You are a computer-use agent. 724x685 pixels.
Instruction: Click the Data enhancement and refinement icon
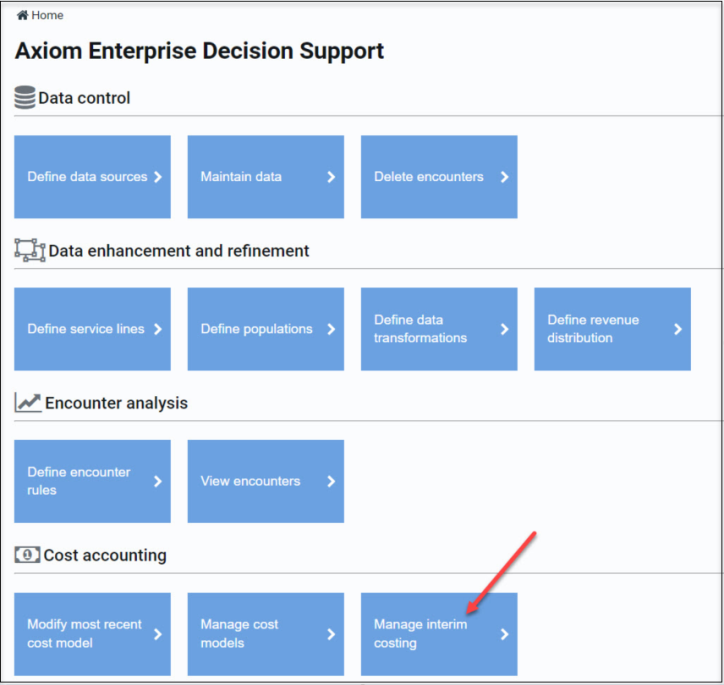coord(29,250)
